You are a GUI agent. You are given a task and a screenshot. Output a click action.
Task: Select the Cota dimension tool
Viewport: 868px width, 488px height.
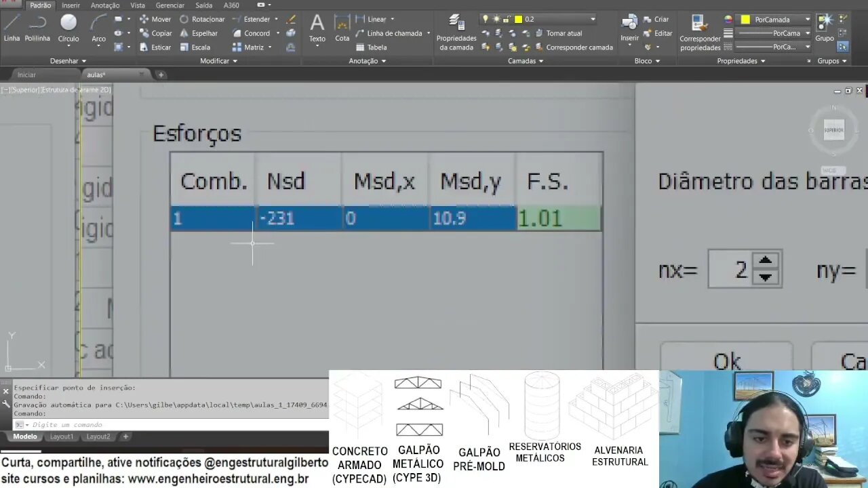pyautogui.click(x=342, y=28)
